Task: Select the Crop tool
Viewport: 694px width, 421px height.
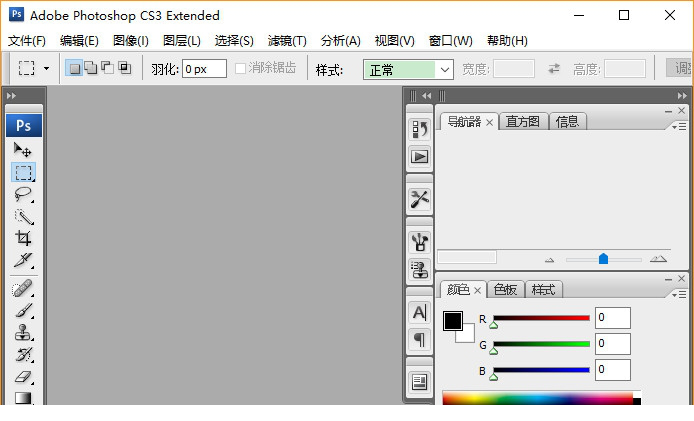Action: [23, 238]
